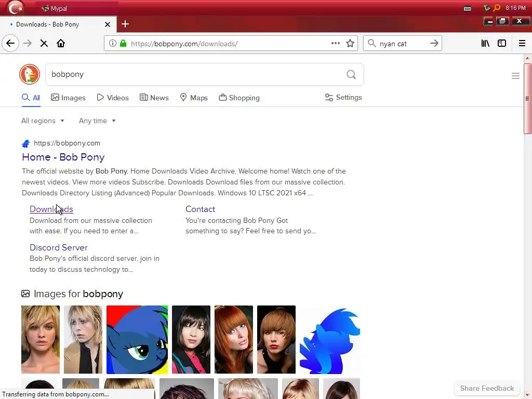Image resolution: width=532 pixels, height=399 pixels.
Task: Open the search Settings dropdown
Action: [x=343, y=97]
